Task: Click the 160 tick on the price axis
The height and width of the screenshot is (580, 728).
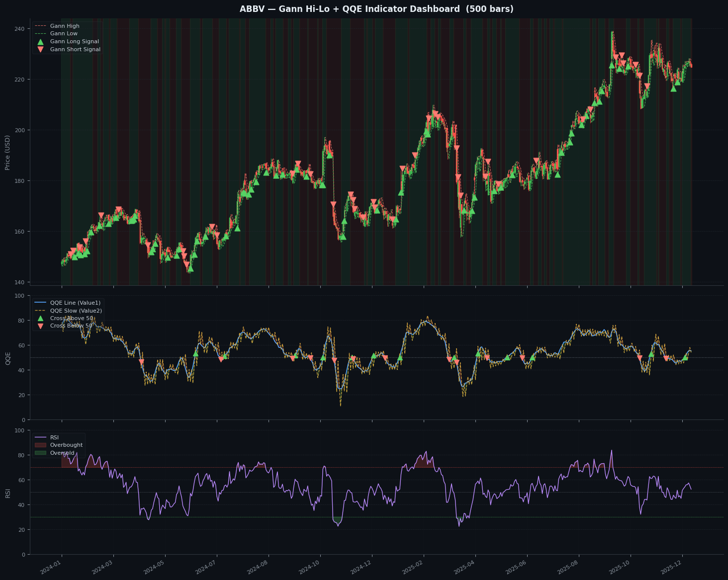Action: [19, 232]
